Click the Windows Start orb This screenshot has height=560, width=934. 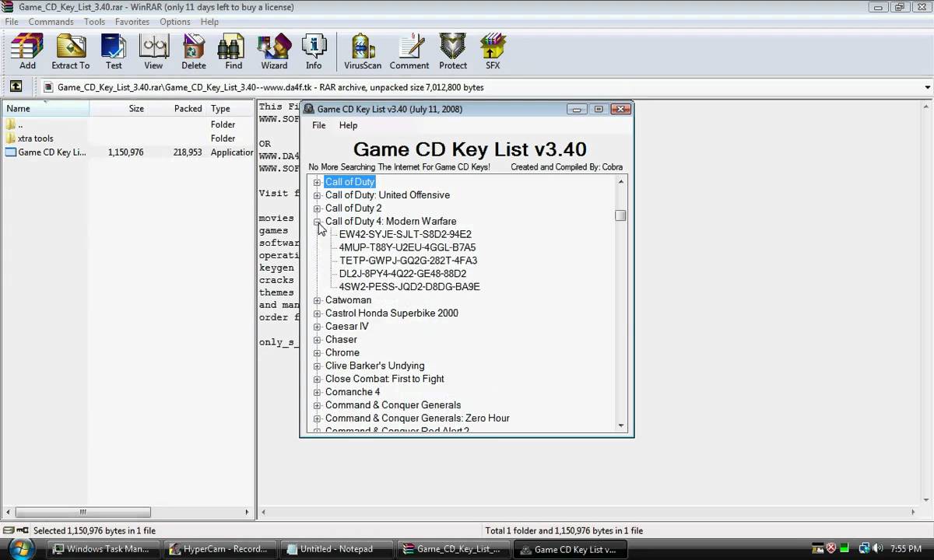(x=20, y=549)
